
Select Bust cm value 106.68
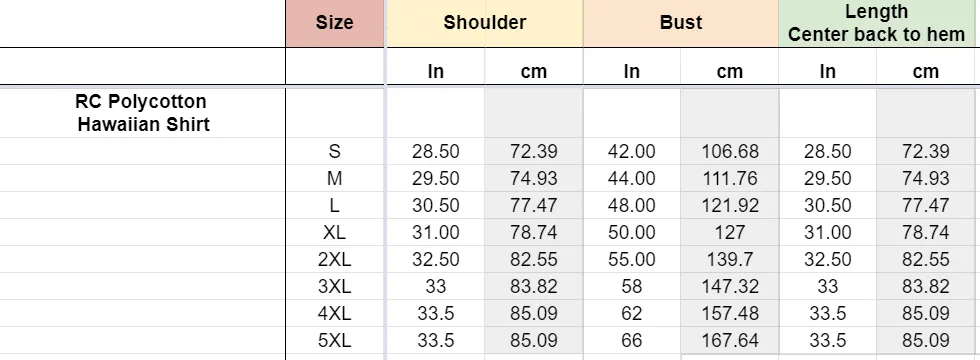[x=729, y=151]
